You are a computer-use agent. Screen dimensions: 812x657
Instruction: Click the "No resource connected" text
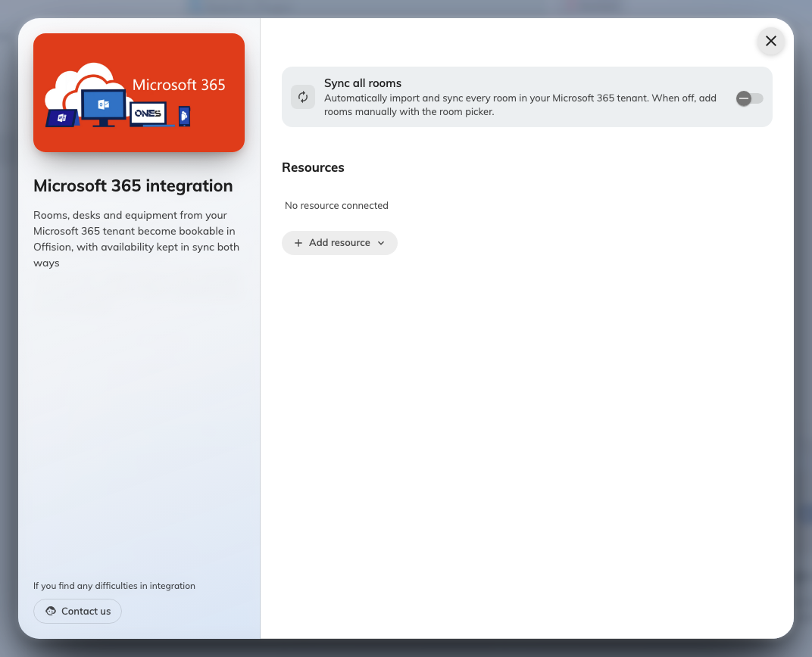pos(336,205)
